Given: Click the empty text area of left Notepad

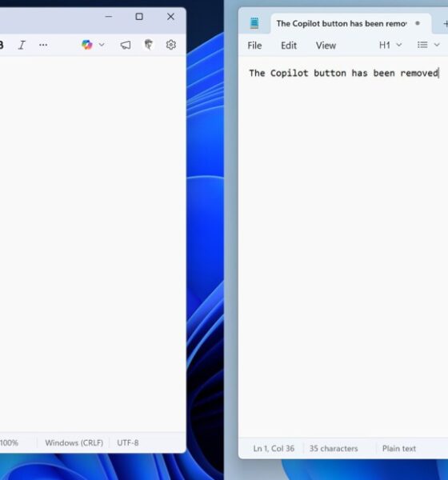Looking at the screenshot, I should pos(92,244).
